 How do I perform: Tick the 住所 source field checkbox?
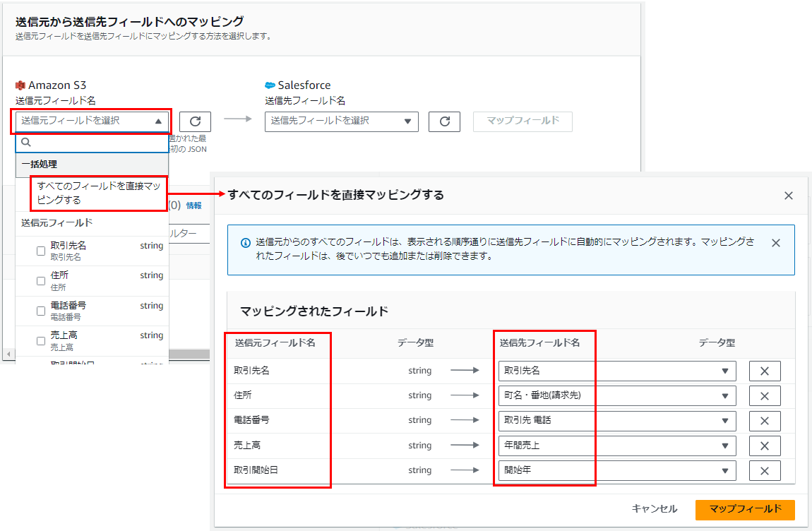tap(41, 281)
